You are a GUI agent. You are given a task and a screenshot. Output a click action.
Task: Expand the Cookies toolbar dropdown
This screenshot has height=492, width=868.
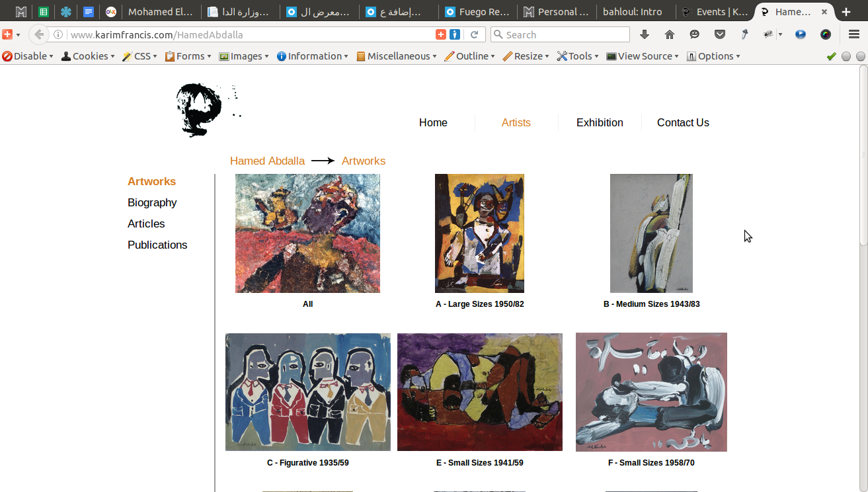[x=88, y=56]
